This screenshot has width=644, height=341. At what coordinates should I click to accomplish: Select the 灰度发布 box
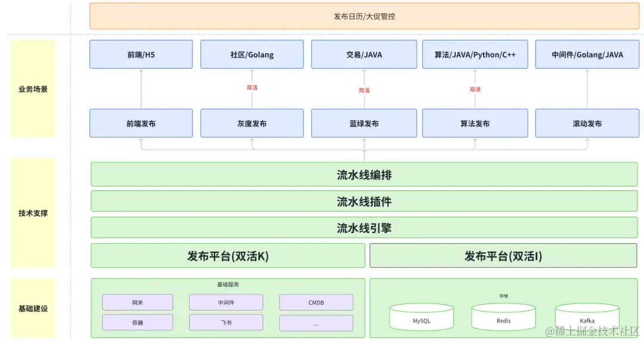pos(252,123)
